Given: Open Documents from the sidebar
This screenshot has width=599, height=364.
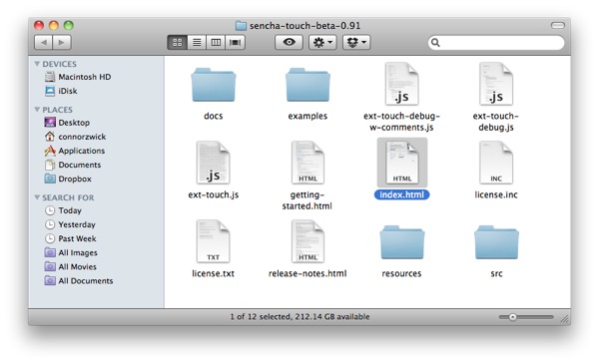Looking at the screenshot, I should tap(73, 165).
